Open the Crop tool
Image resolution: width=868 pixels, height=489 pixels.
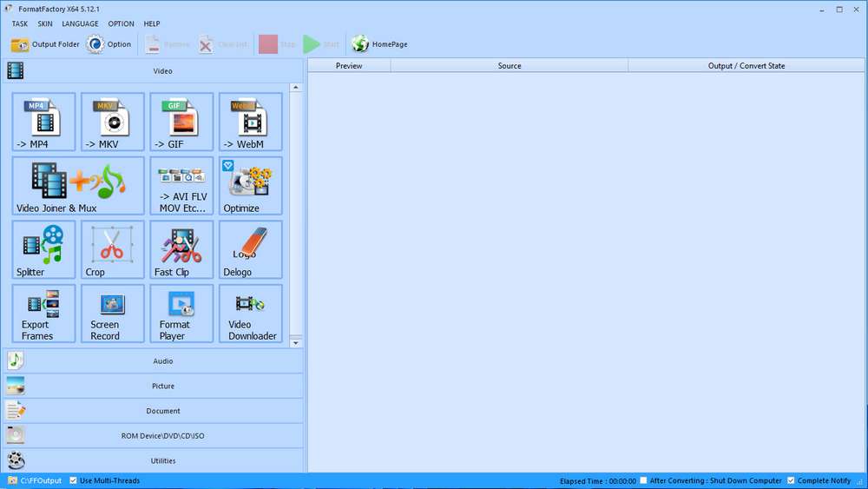coord(113,250)
